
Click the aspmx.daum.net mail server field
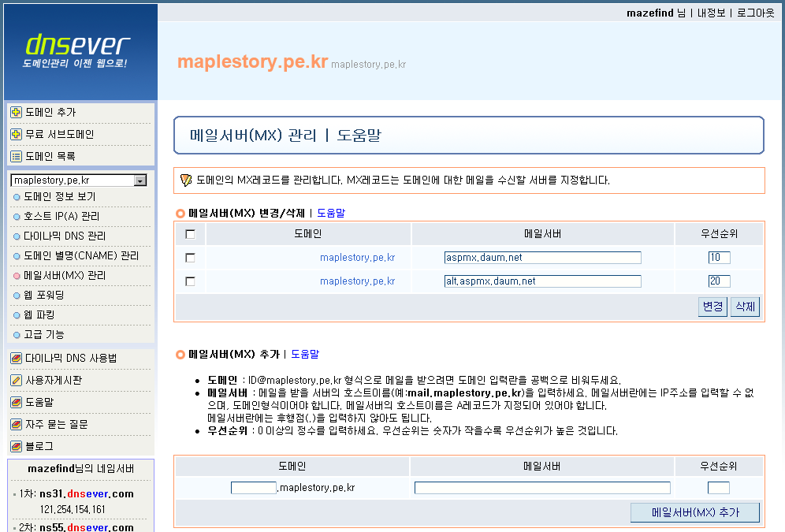pyautogui.click(x=543, y=258)
